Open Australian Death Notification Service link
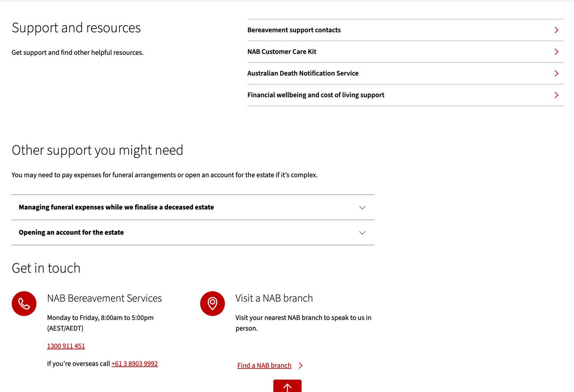Screen dimensions: 574x392 (405, 73)
